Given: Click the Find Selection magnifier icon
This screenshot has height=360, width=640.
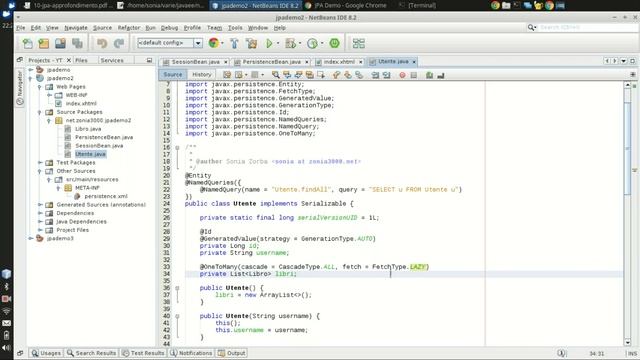Looking at the screenshot, I should [x=276, y=75].
